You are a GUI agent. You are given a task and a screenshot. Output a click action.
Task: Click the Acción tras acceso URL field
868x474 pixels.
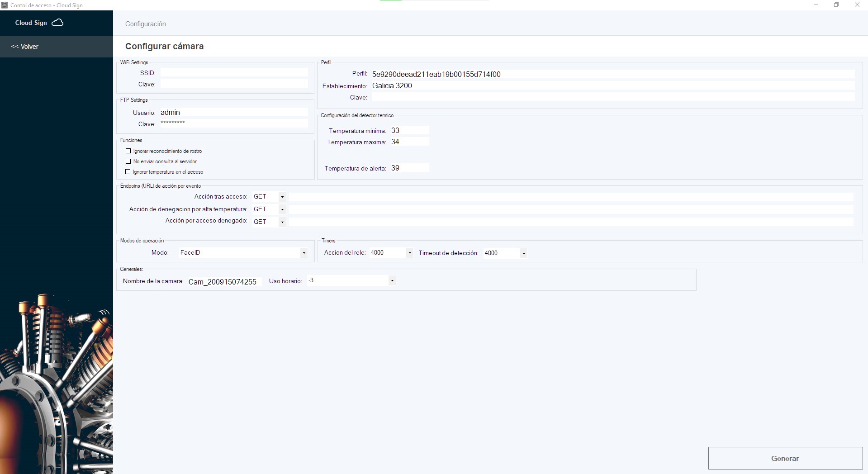(571, 197)
